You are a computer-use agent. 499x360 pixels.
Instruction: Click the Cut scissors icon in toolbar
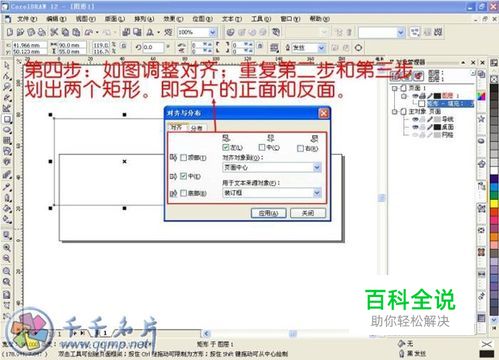tap(54, 32)
